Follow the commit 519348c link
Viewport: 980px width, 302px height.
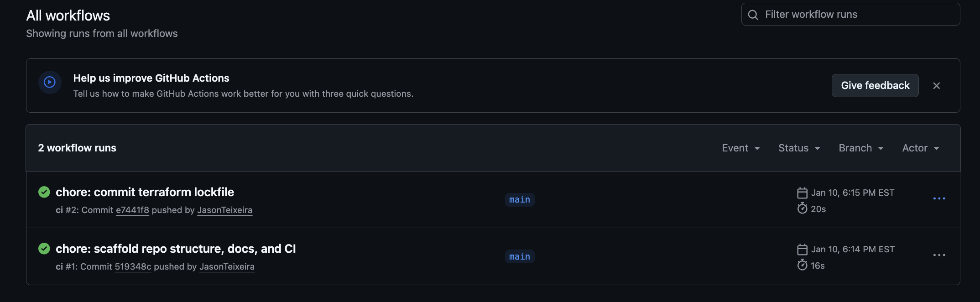coord(133,266)
